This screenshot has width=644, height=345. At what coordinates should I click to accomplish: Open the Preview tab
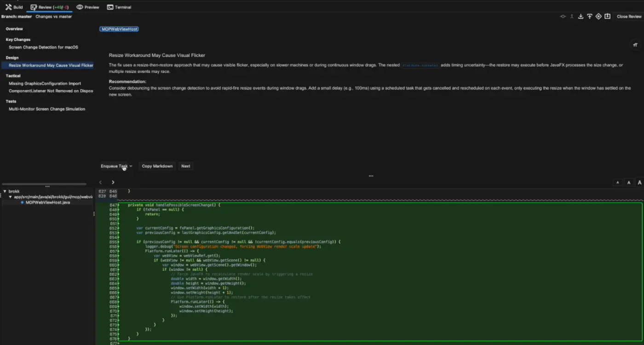point(88,7)
